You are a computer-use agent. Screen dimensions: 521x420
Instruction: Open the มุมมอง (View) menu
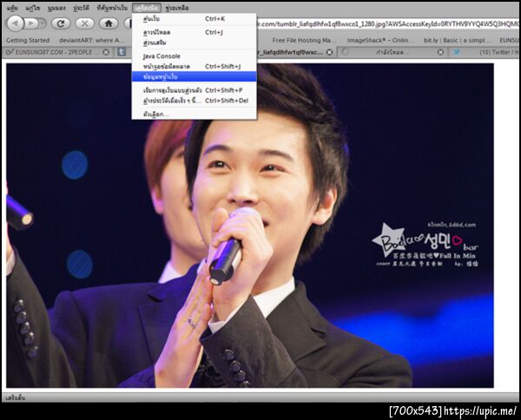tap(56, 8)
